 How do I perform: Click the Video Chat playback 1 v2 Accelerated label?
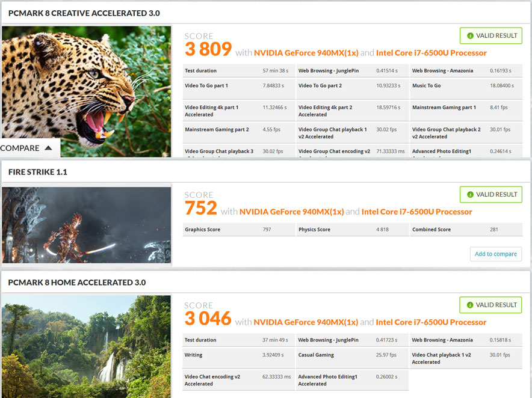[x=441, y=358]
